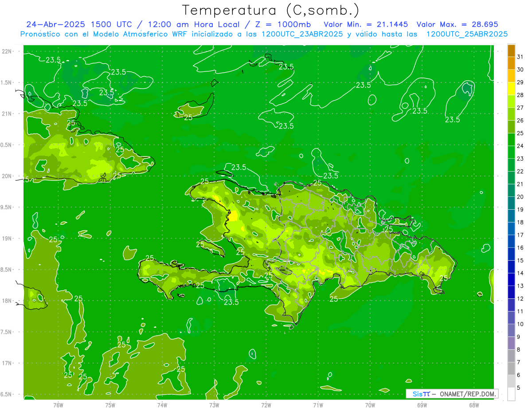Click the legend label '16'
Image resolution: width=532 pixels, height=411 pixels.
tap(520, 248)
